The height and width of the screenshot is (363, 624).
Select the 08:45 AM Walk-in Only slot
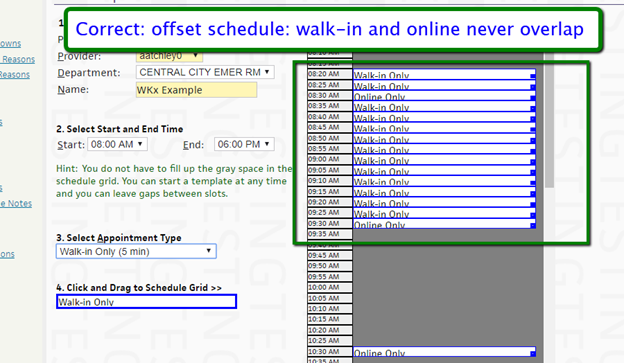(x=444, y=128)
